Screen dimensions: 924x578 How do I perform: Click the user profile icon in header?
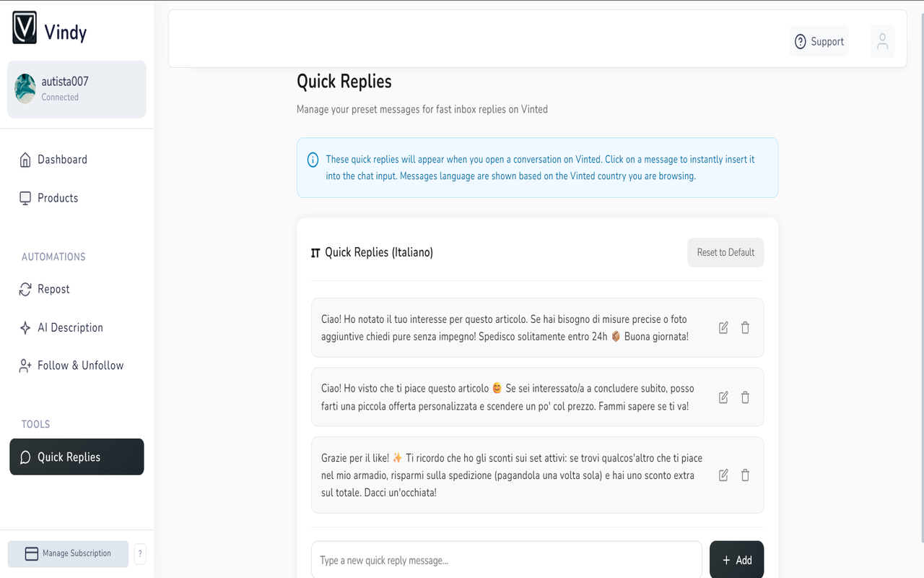[882, 41]
